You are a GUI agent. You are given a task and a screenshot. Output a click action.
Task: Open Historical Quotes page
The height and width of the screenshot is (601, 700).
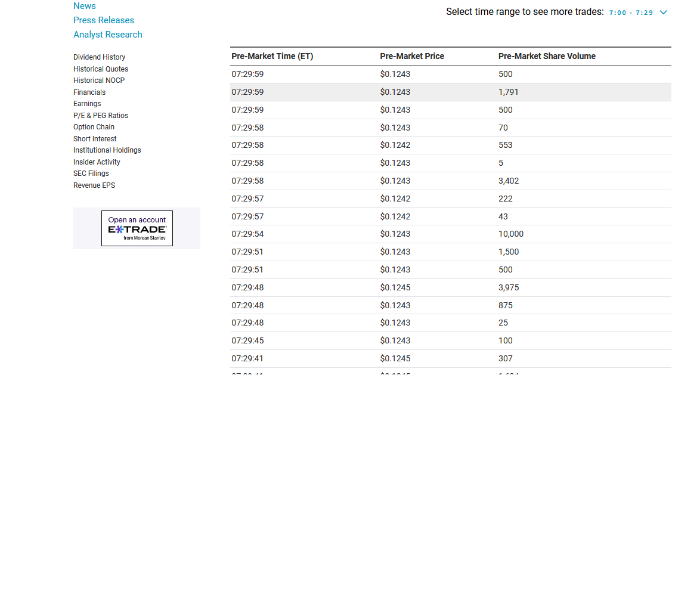100,69
